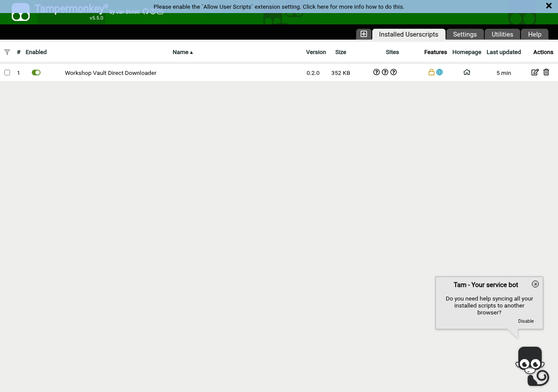Sort by the # column header
Image resolution: width=558 pixels, height=392 pixels.
pos(19,52)
